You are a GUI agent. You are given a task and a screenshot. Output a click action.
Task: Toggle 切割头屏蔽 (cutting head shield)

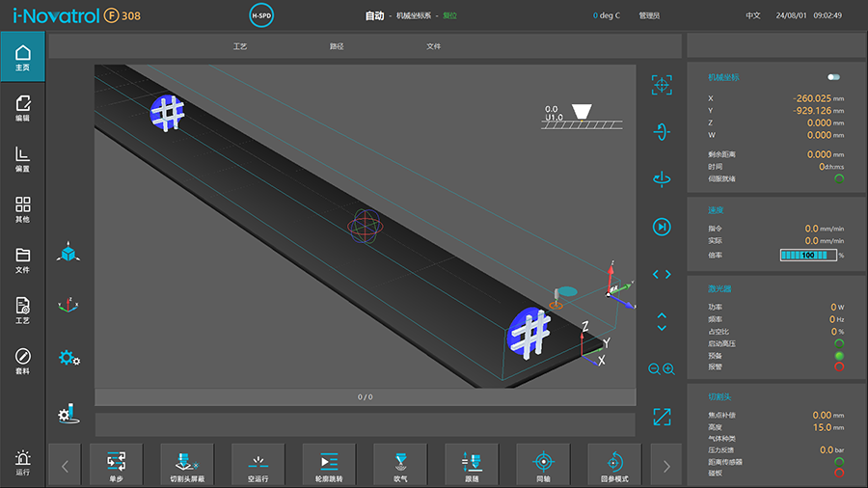(x=186, y=465)
